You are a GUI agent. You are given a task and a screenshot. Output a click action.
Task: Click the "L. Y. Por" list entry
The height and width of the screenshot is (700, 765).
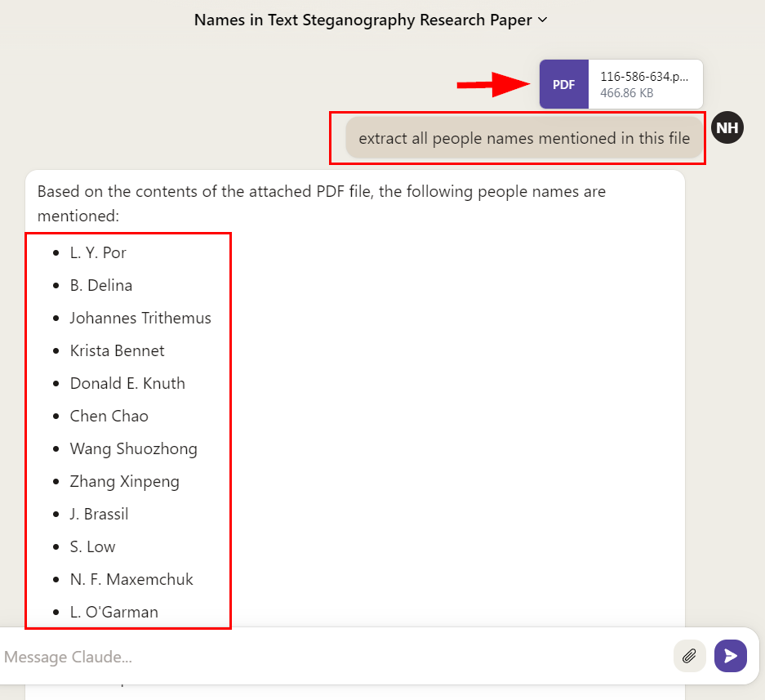pos(98,252)
